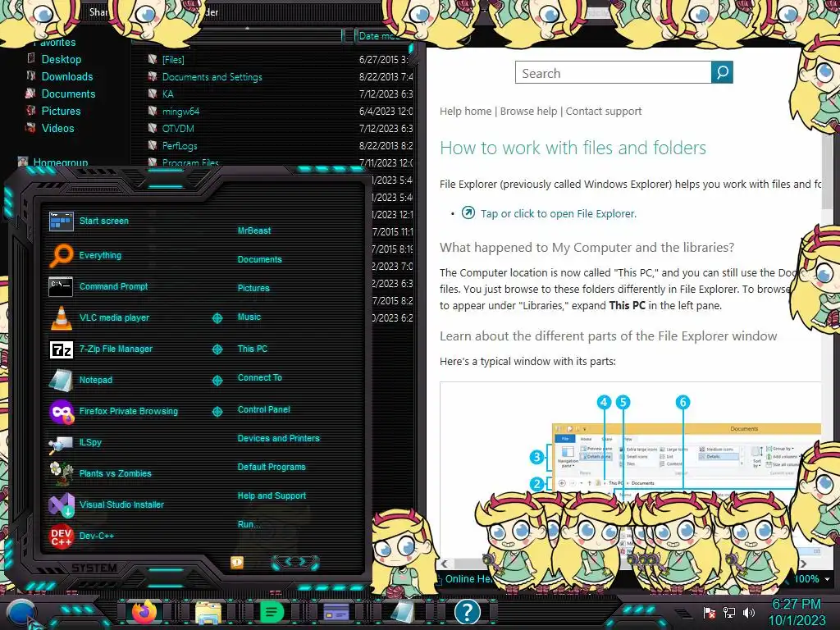The height and width of the screenshot is (630, 840).
Task: Launch Firefox Private Browsing
Action: click(x=113, y=412)
